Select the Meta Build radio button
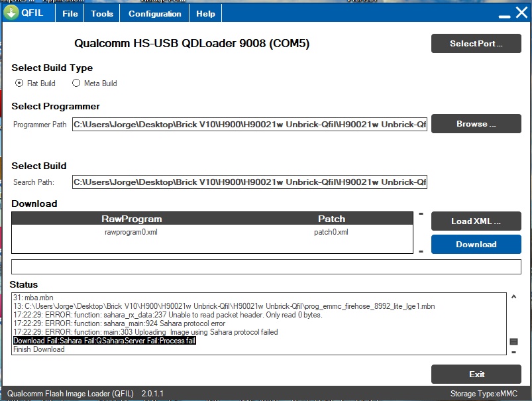 pos(76,84)
